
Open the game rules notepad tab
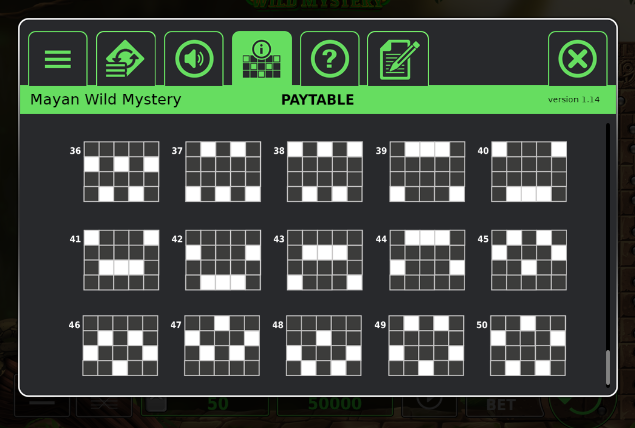coord(398,59)
